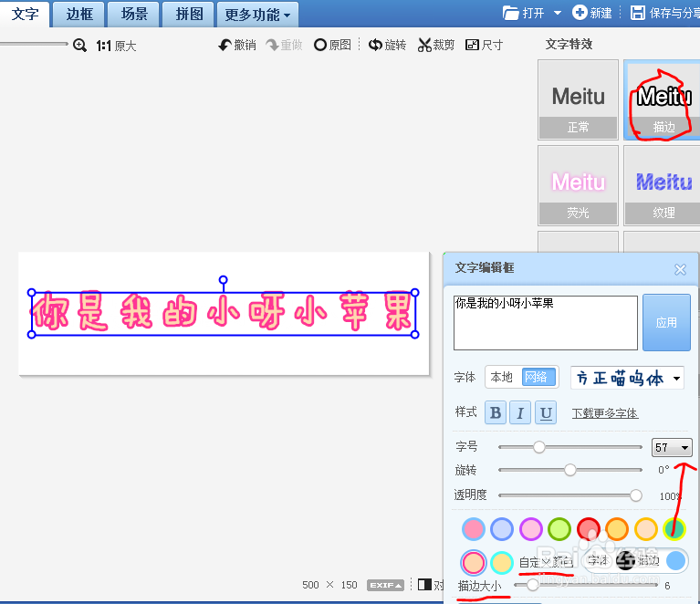The width and height of the screenshot is (700, 604).
Task: Pick the peach swatch with amber border
Action: tap(646, 529)
